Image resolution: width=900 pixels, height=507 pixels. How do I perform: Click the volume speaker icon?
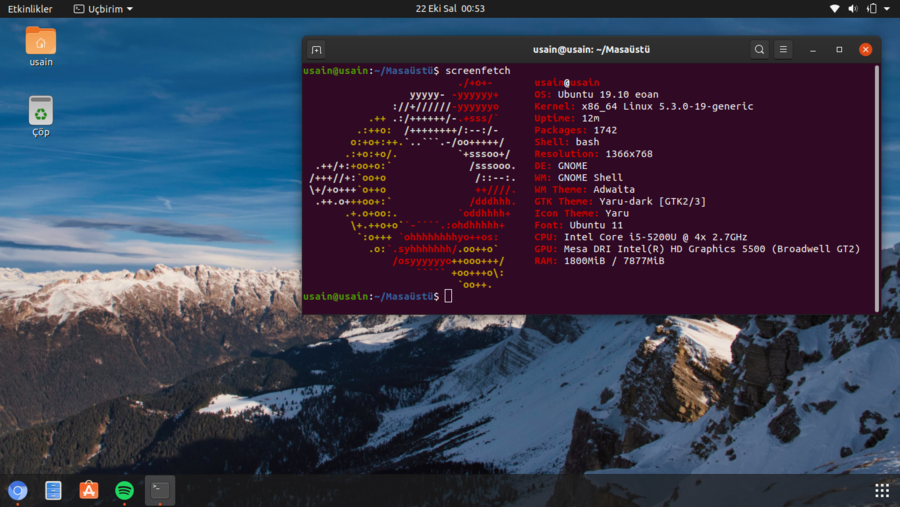(853, 9)
